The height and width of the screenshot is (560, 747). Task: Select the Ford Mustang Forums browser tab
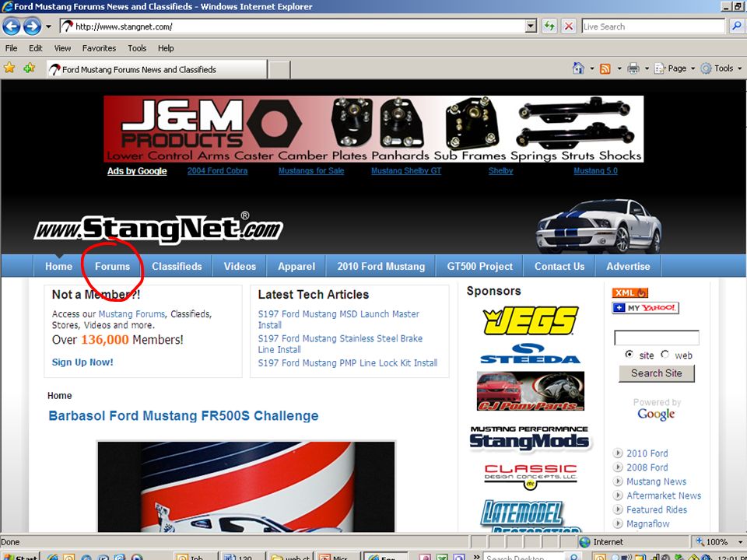(x=156, y=69)
